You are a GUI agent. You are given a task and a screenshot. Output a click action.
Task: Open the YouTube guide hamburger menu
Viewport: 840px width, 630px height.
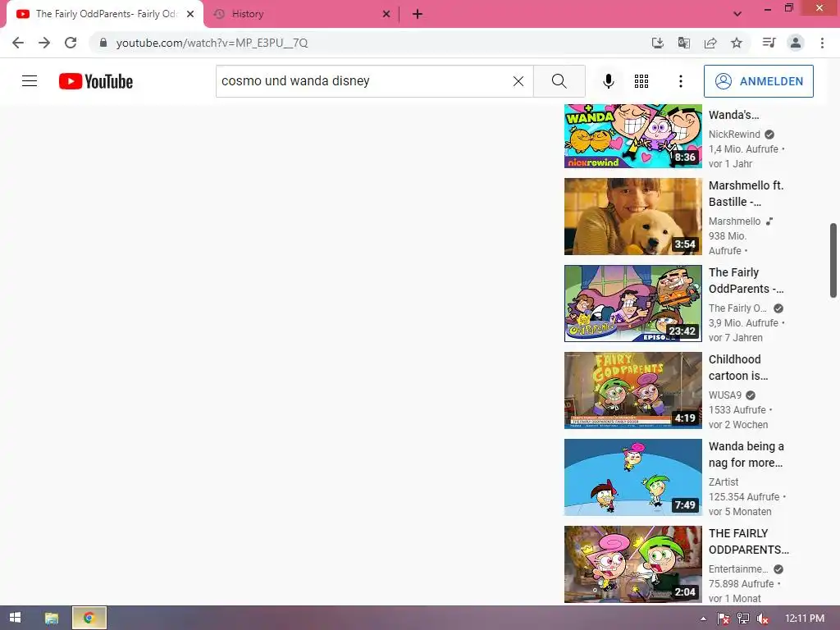[x=30, y=81]
